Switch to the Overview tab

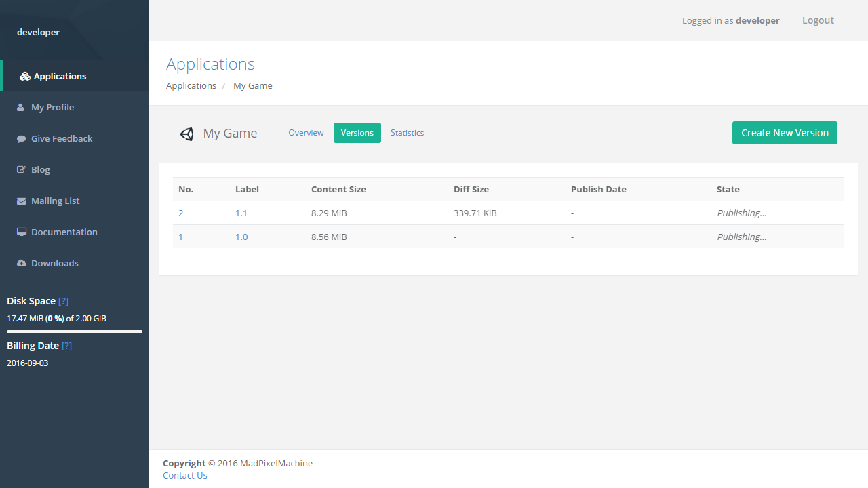pos(306,133)
